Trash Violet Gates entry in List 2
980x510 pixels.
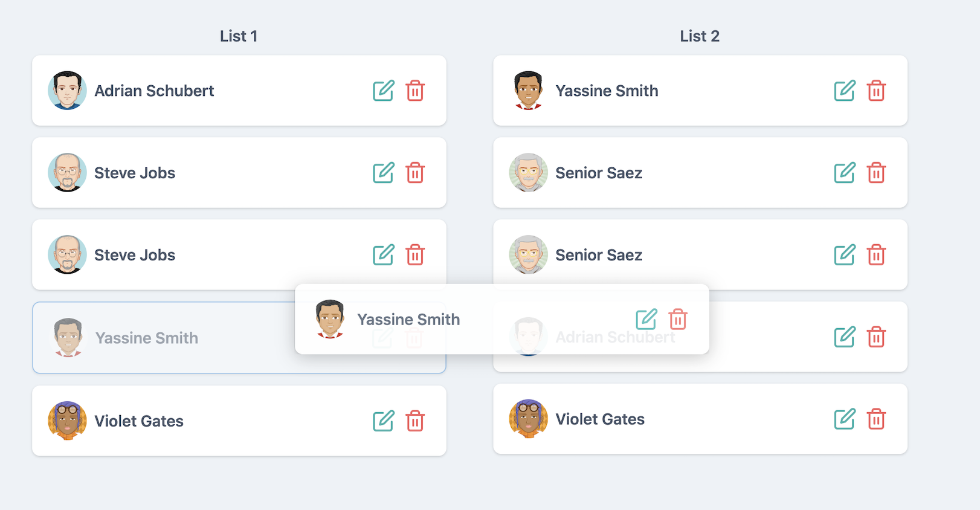(876, 419)
